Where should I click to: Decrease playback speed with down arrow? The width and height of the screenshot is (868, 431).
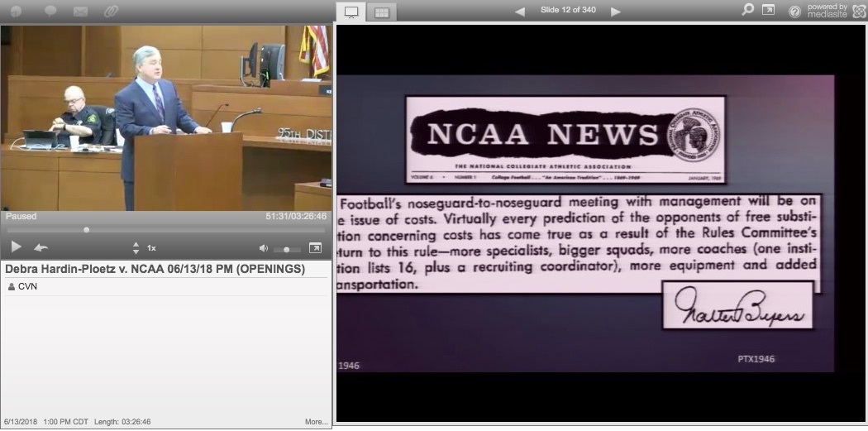pos(136,251)
